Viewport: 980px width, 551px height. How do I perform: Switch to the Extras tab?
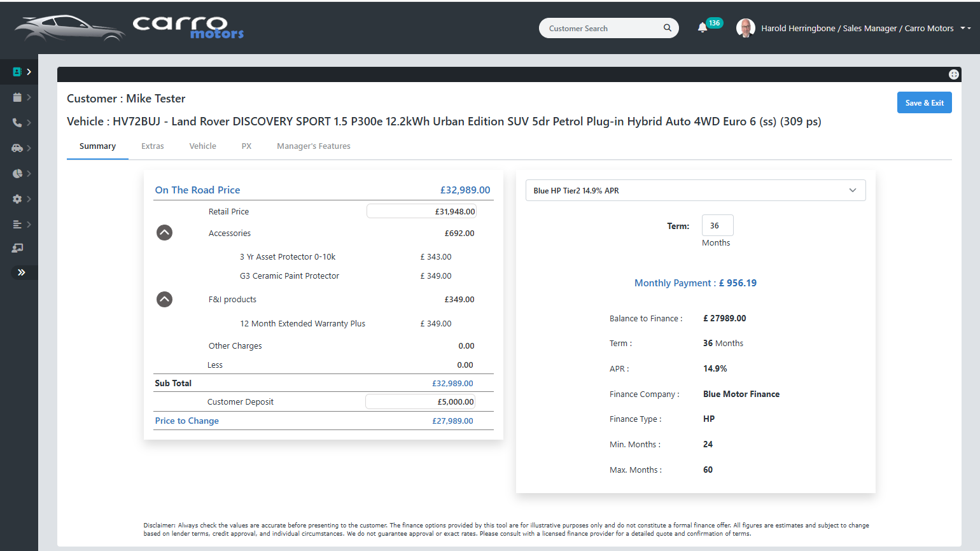pos(152,146)
